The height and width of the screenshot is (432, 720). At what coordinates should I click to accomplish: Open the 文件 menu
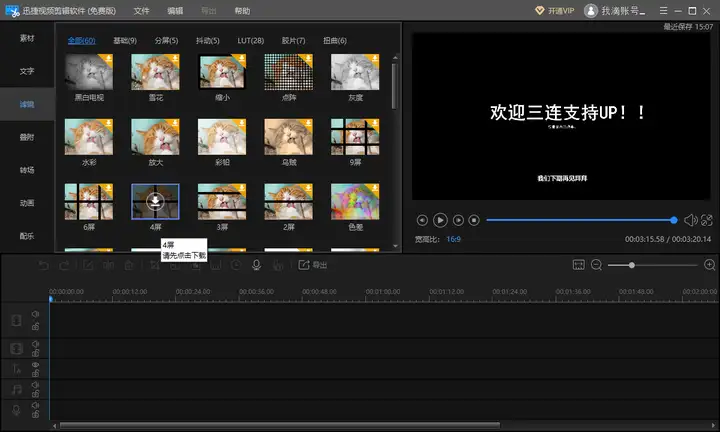(141, 10)
